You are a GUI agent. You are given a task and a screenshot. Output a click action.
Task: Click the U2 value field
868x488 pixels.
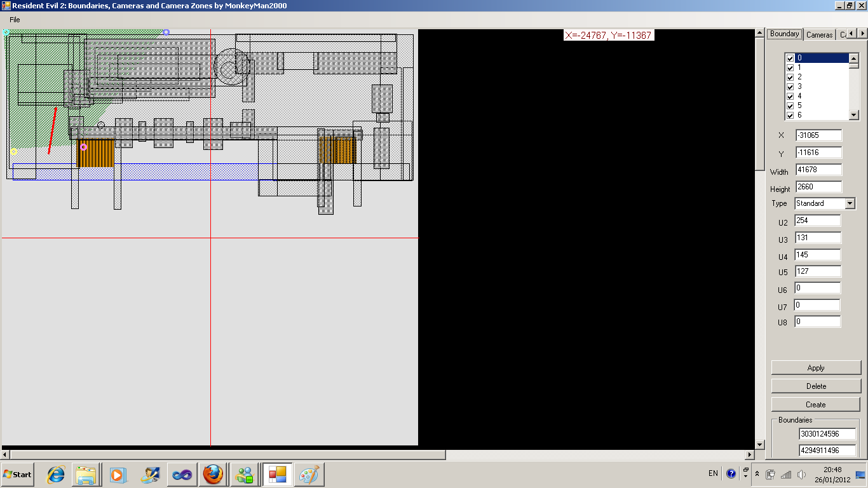[817, 220]
